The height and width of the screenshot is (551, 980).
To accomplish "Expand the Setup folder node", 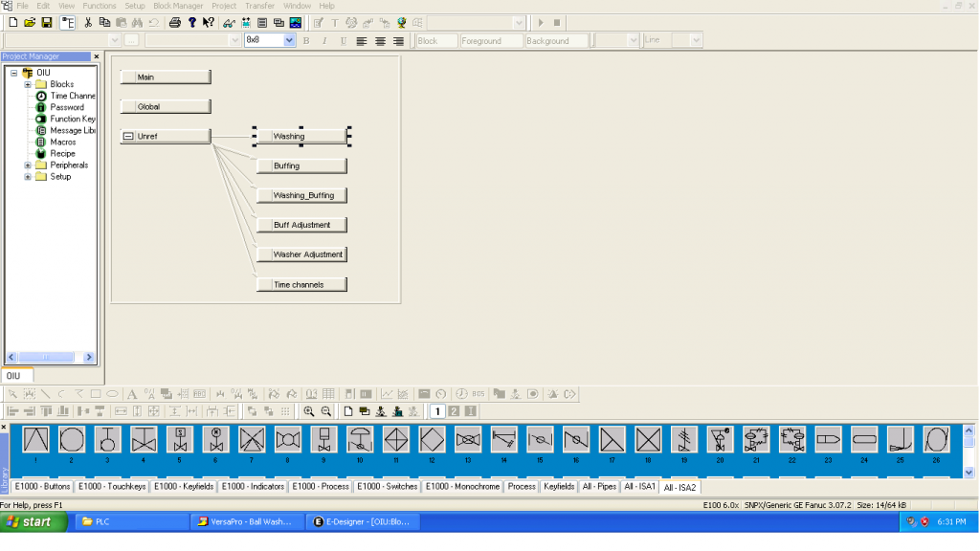I will (x=28, y=177).
